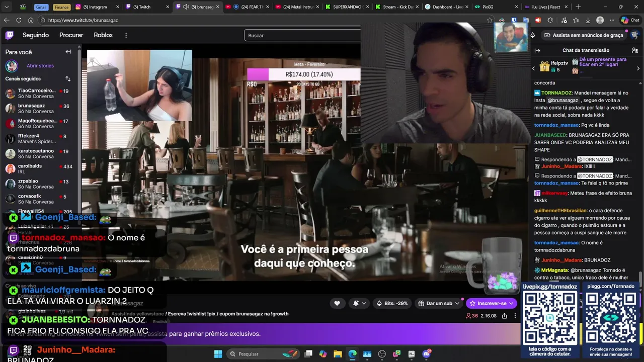Click the share icon below stream

(x=504, y=316)
